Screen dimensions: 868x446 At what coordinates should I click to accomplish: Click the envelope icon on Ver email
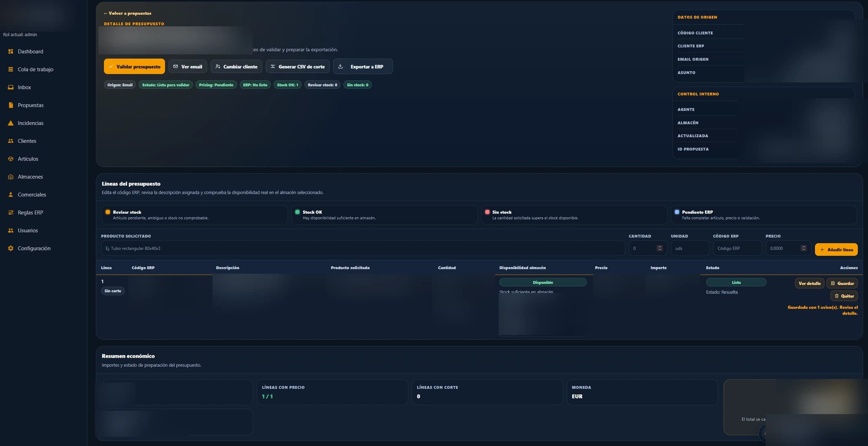tap(176, 66)
